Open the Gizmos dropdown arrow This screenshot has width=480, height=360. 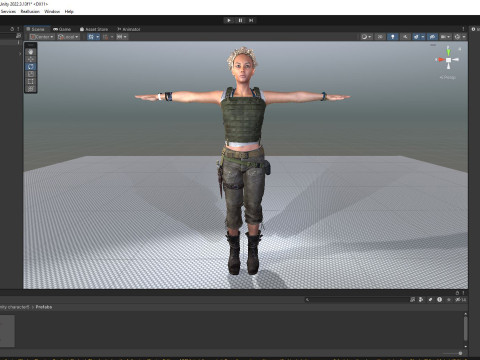[464, 37]
